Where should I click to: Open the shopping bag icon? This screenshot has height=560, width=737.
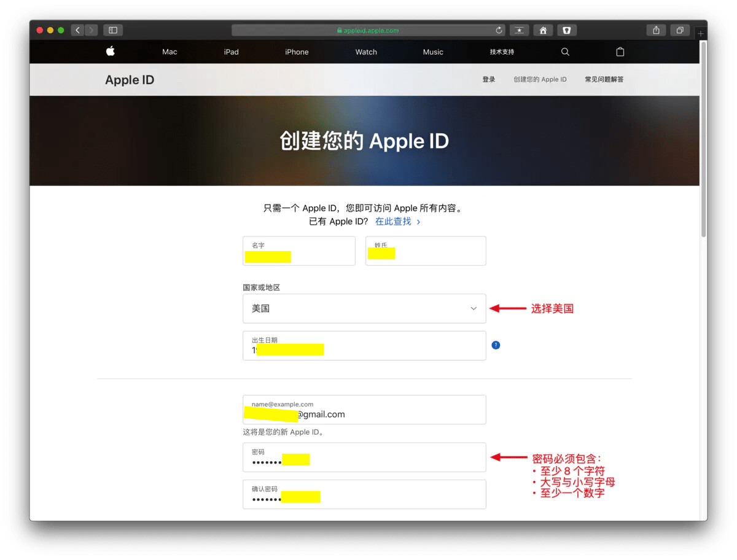pyautogui.click(x=620, y=52)
